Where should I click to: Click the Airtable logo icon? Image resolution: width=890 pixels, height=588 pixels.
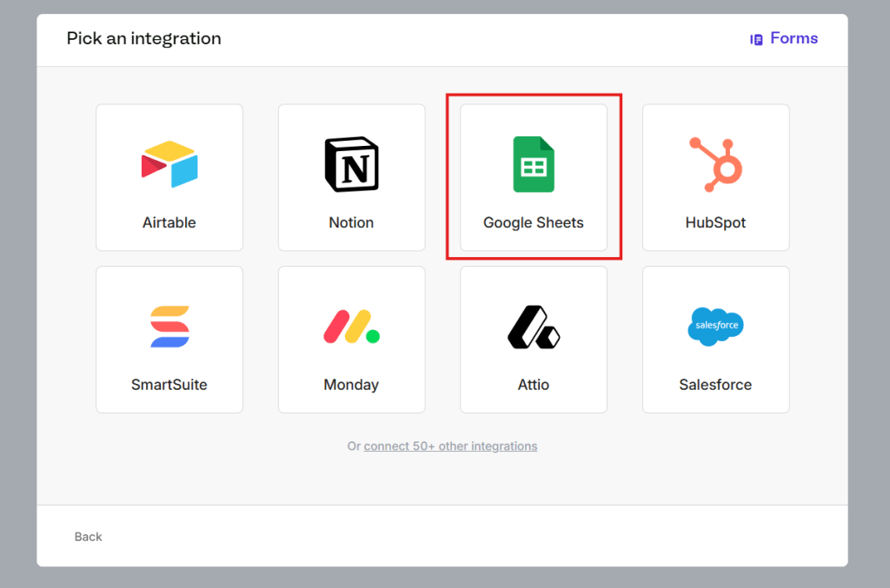click(169, 164)
